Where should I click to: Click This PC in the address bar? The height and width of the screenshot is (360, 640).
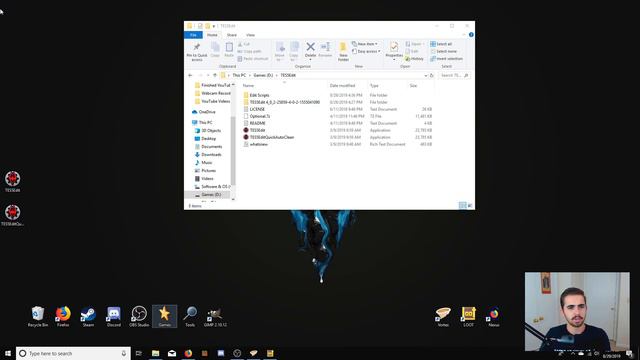click(x=239, y=76)
